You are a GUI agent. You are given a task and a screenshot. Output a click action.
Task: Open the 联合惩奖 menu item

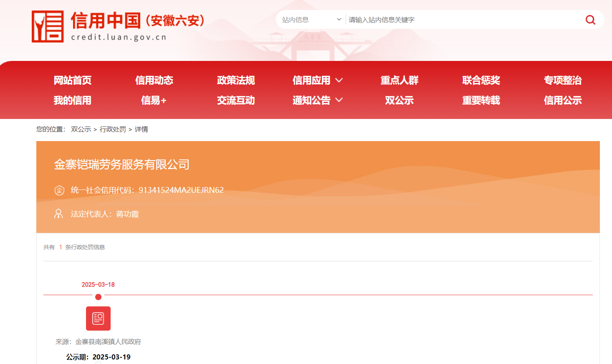tap(481, 80)
